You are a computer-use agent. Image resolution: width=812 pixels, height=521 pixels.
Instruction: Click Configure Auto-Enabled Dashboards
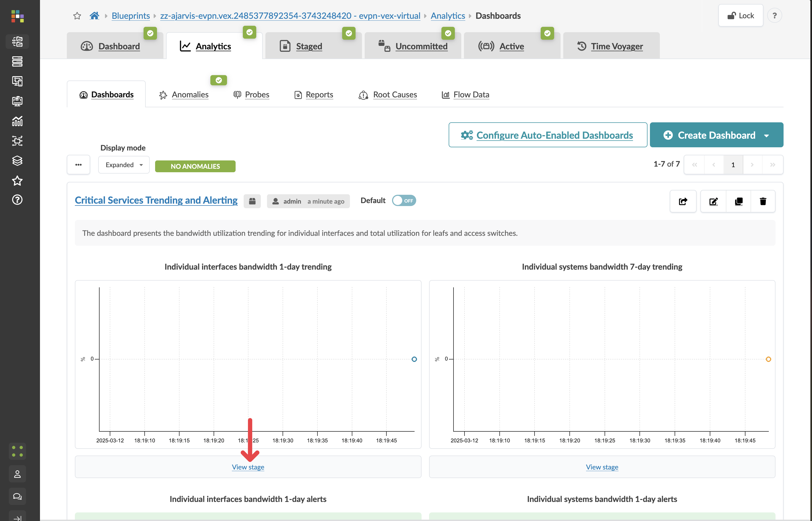point(547,135)
